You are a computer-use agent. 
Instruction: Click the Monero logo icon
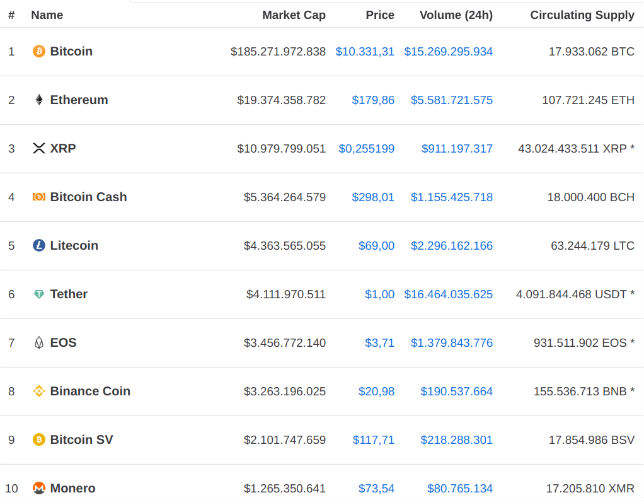coord(39,488)
